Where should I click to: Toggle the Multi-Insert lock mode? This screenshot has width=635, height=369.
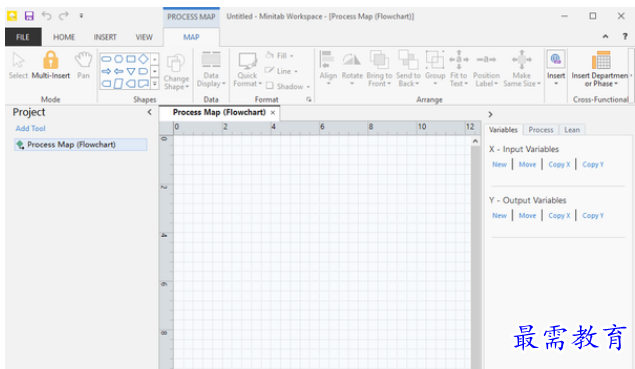point(51,65)
